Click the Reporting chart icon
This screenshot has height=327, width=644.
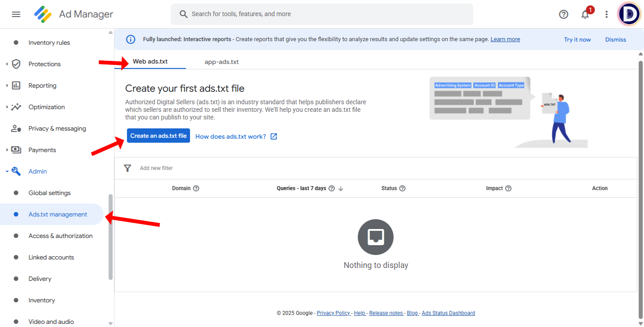pyautogui.click(x=16, y=85)
